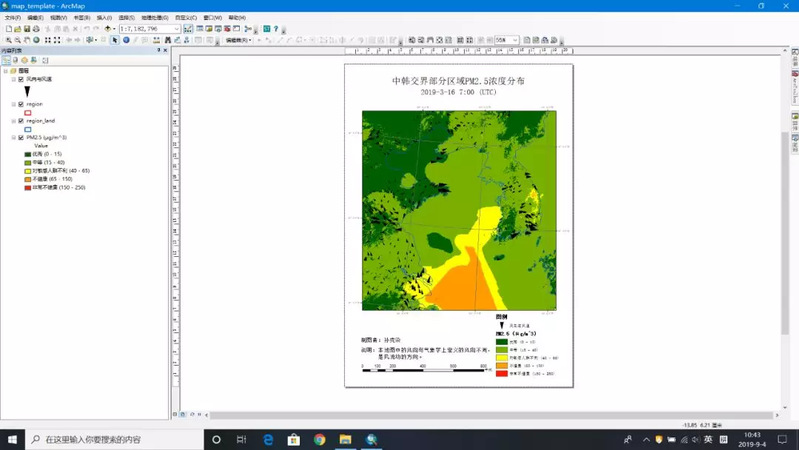This screenshot has height=450, width=799.
Task: Open ArcGIS Help question mark icon
Action: (x=276, y=29)
